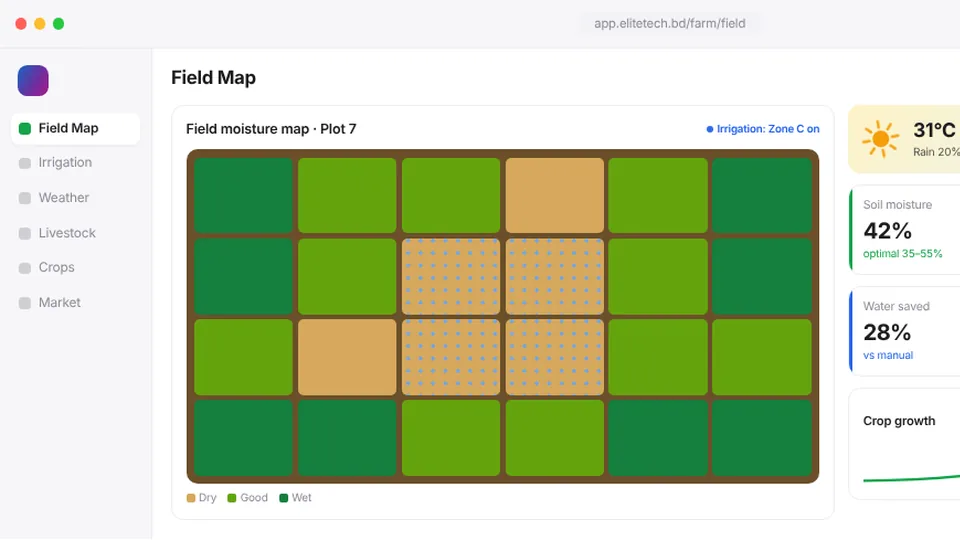Click the purple gradient app logo
The image size is (960, 540).
pyautogui.click(x=33, y=80)
